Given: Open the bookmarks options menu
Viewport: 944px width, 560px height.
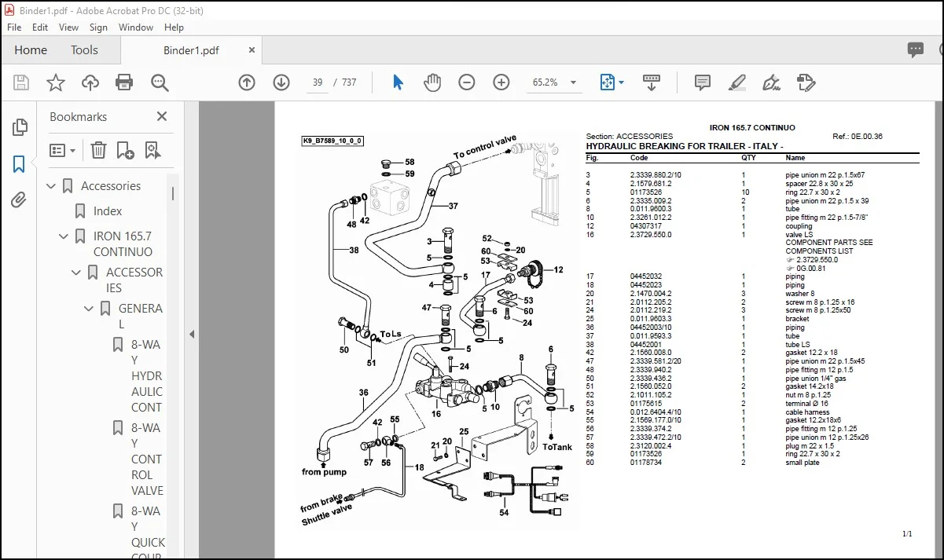Looking at the screenshot, I should (x=63, y=150).
